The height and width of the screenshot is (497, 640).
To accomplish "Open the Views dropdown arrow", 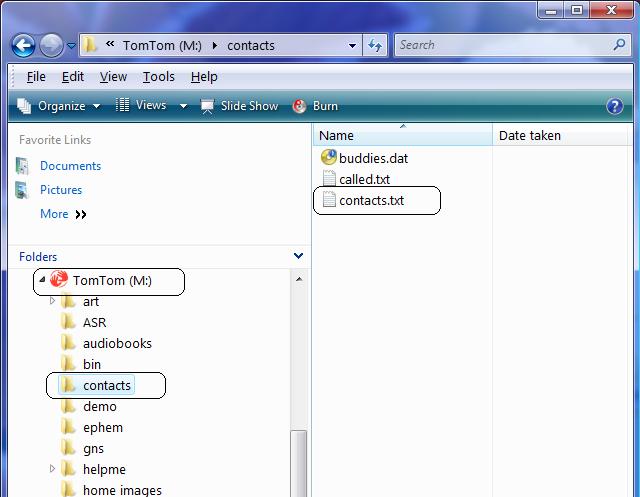I will click(x=183, y=106).
